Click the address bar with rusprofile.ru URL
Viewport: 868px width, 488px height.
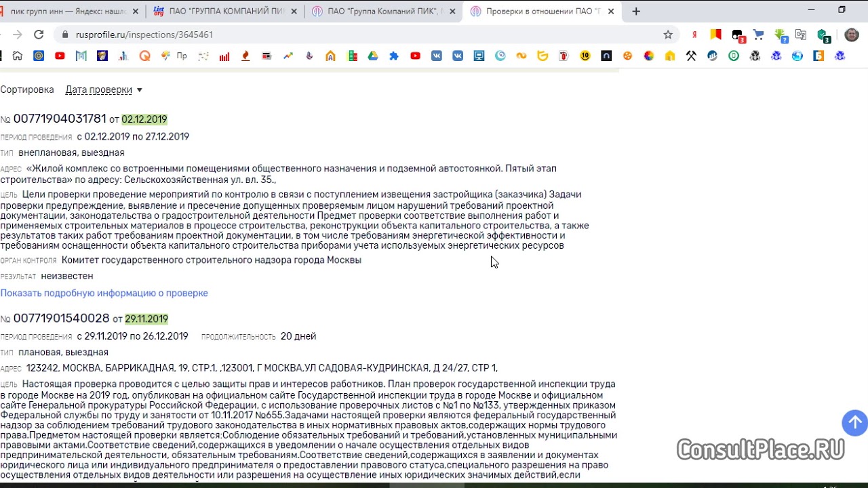tap(366, 35)
